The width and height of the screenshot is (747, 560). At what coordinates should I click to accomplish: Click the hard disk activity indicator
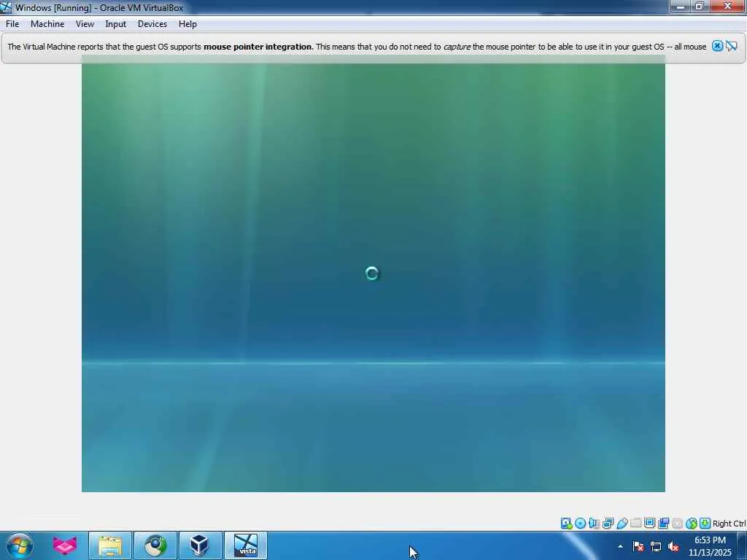pos(566,524)
